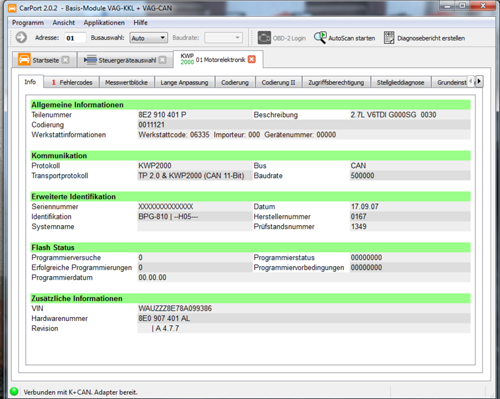Image resolution: width=500 pixels, height=399 pixels.
Task: Open the Zugriffsberechtigung tab
Action: [336, 82]
